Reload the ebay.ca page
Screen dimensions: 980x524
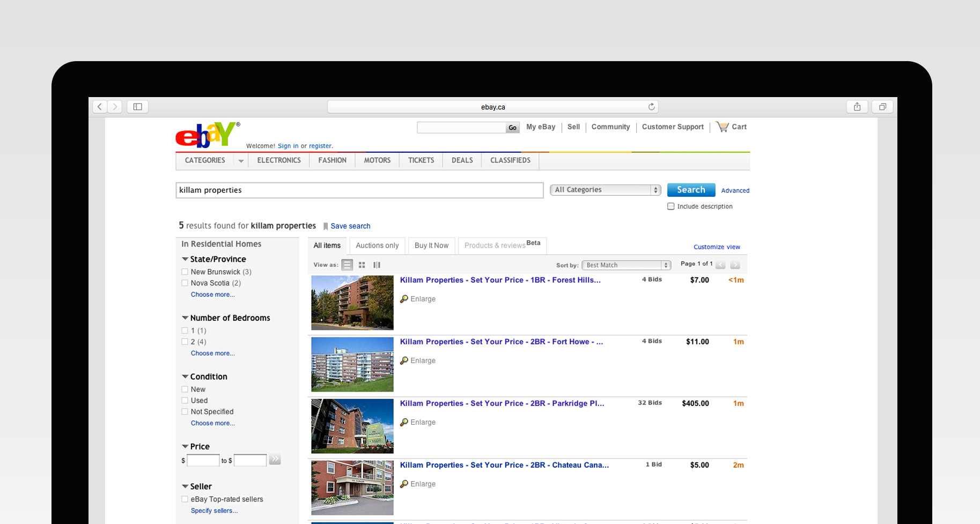[651, 107]
